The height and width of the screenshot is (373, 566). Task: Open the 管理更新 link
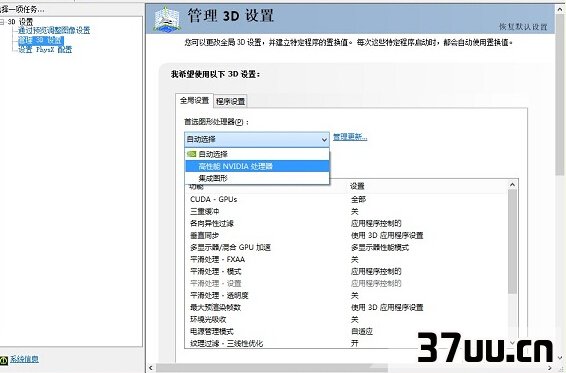350,137
